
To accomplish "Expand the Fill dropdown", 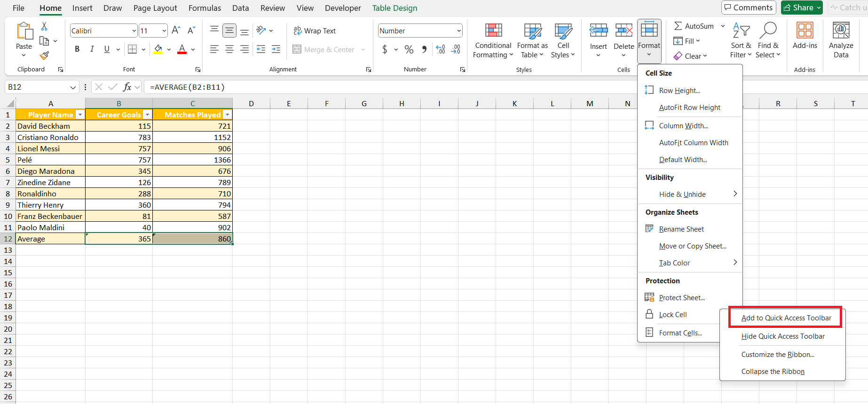I will (698, 41).
